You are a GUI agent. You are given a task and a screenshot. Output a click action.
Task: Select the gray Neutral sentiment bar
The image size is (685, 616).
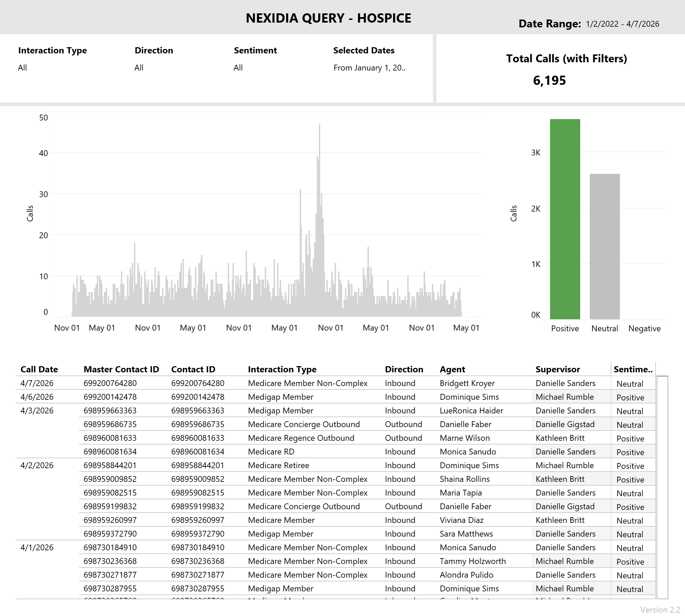605,246
